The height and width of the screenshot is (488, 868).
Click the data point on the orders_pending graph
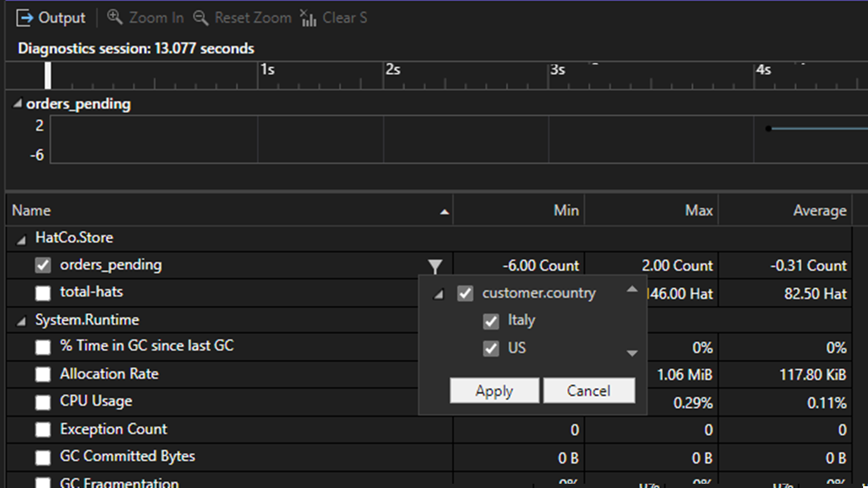pyautogui.click(x=769, y=128)
